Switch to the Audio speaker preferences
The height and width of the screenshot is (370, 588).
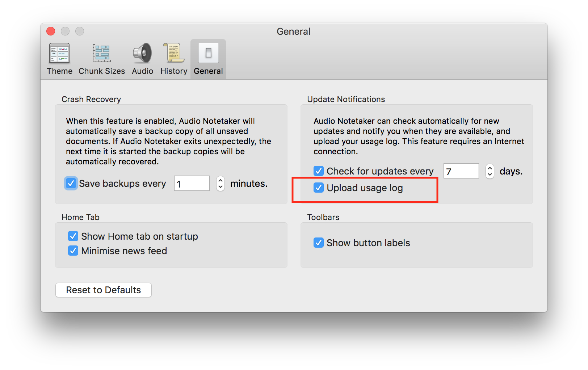[142, 59]
